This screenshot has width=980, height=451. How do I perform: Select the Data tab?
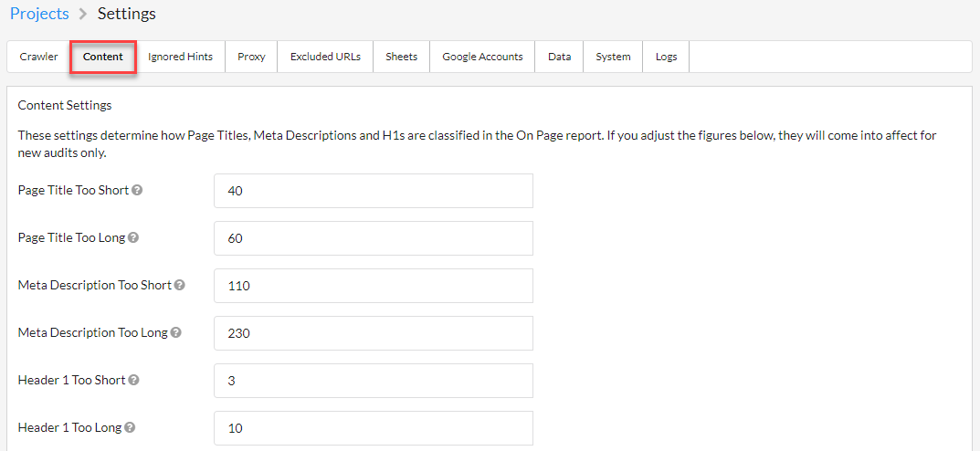[x=559, y=57]
